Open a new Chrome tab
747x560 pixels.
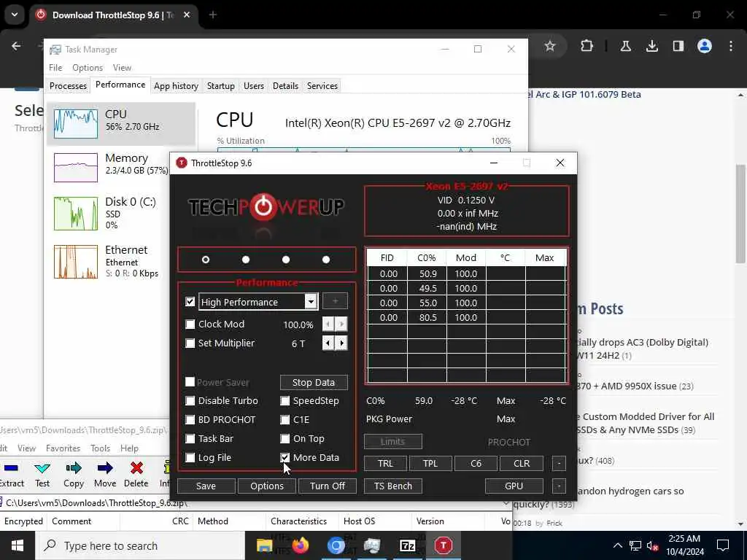(213, 15)
